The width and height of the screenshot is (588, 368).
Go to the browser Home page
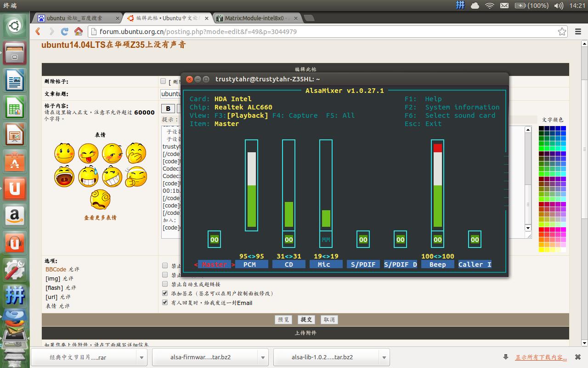[x=79, y=32]
